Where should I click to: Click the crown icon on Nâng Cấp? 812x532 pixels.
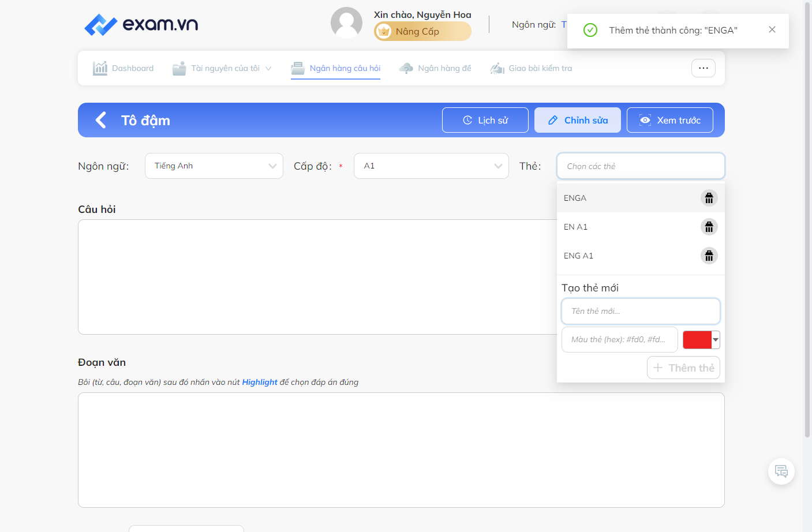(384, 31)
